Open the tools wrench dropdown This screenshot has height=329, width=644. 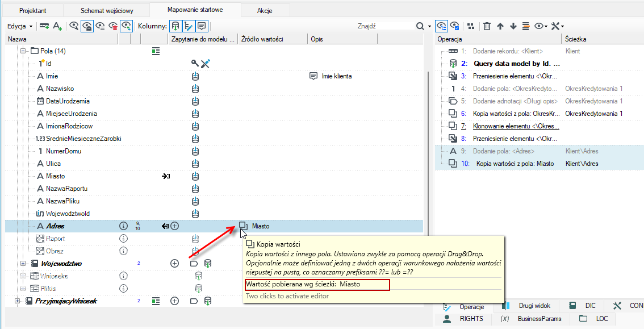tap(557, 26)
